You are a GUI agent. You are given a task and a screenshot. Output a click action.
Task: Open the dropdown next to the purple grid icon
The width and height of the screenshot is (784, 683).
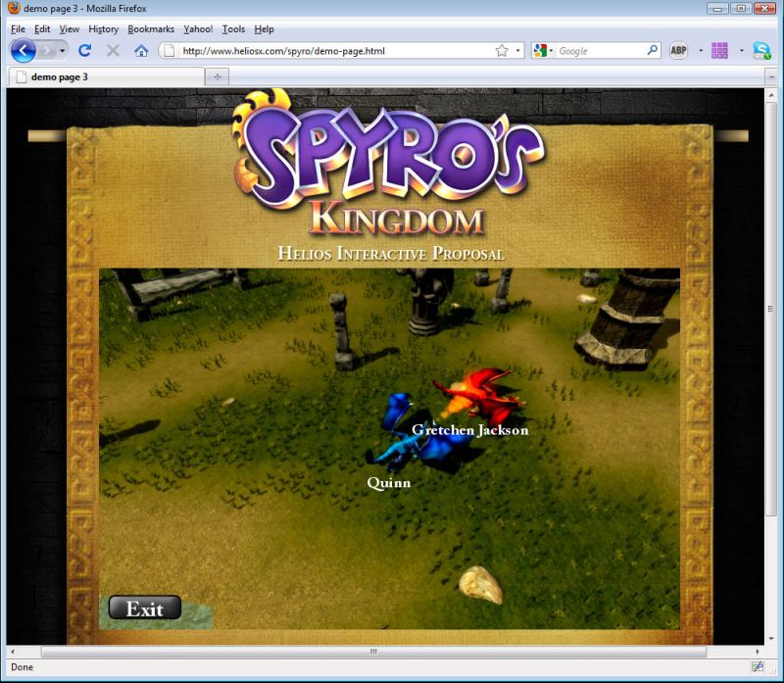[x=742, y=51]
